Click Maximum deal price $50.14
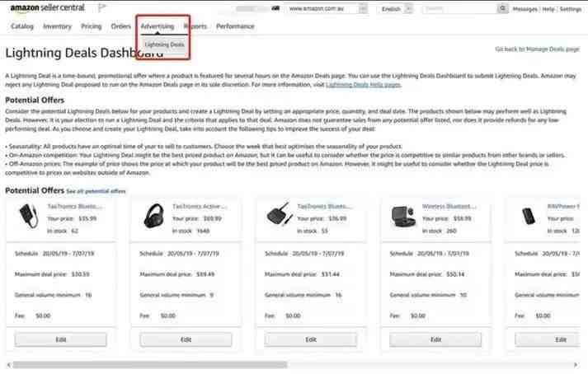Viewport: 588px width, 374px height. click(427, 274)
